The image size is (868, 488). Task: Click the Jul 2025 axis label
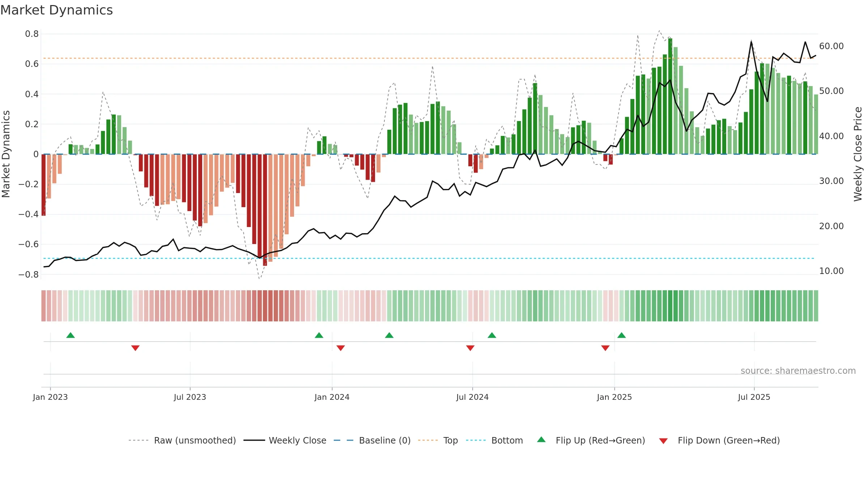pos(754,397)
